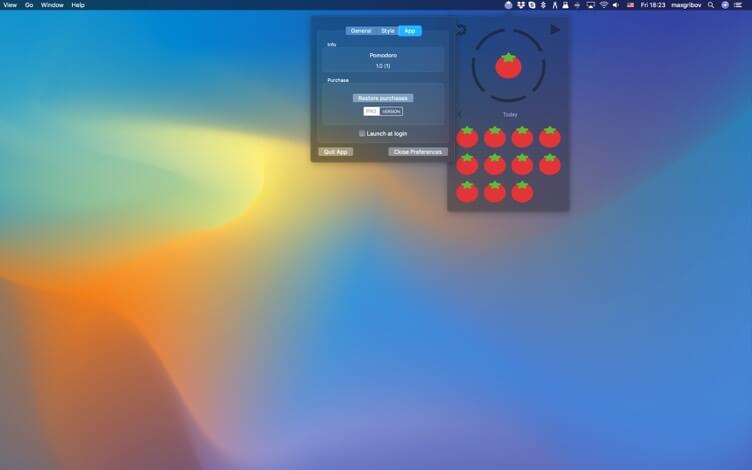Open the AirPlay display menu

(x=591, y=5)
